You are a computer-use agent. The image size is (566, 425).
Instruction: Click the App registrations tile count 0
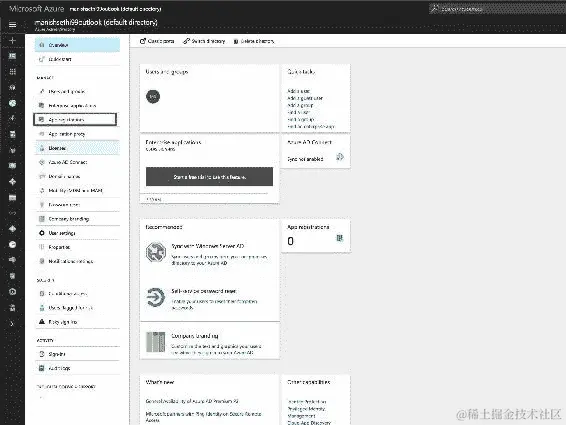click(291, 241)
